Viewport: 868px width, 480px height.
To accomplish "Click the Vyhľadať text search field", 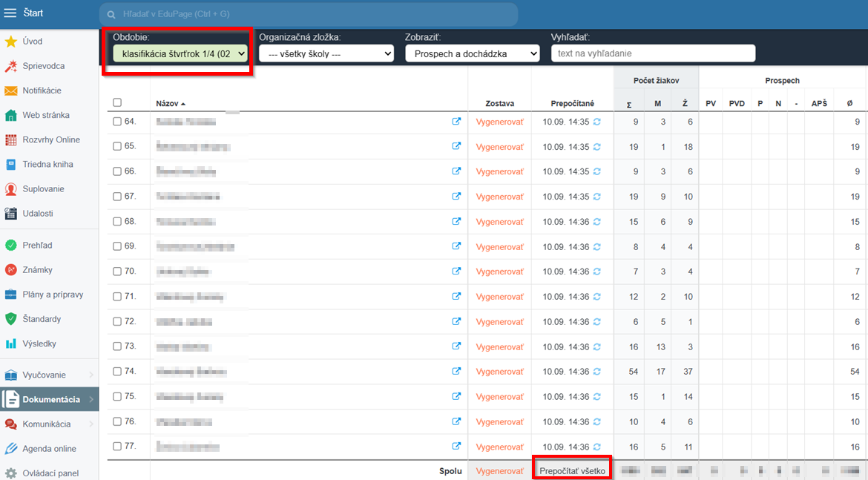I will pyautogui.click(x=653, y=53).
